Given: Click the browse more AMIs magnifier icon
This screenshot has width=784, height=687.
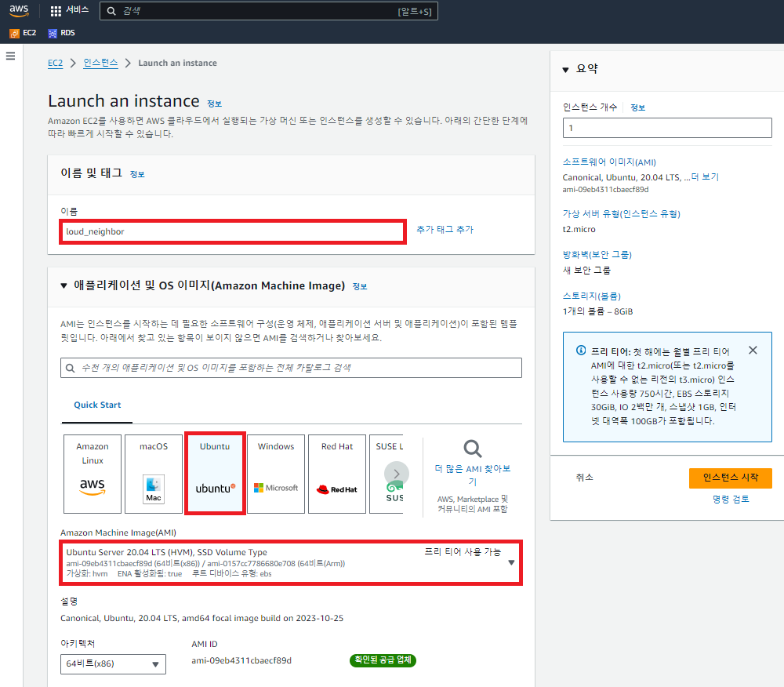Looking at the screenshot, I should pos(473,449).
